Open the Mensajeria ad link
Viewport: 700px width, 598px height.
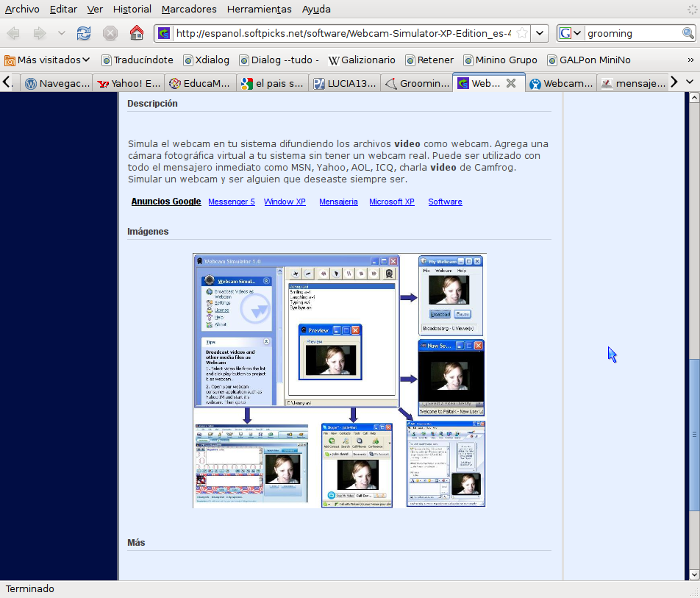point(338,202)
